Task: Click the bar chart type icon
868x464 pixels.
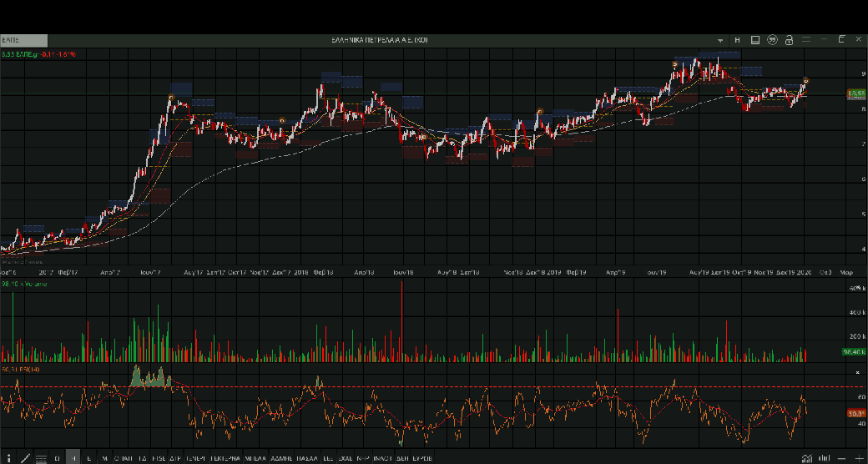Action: 825,458
